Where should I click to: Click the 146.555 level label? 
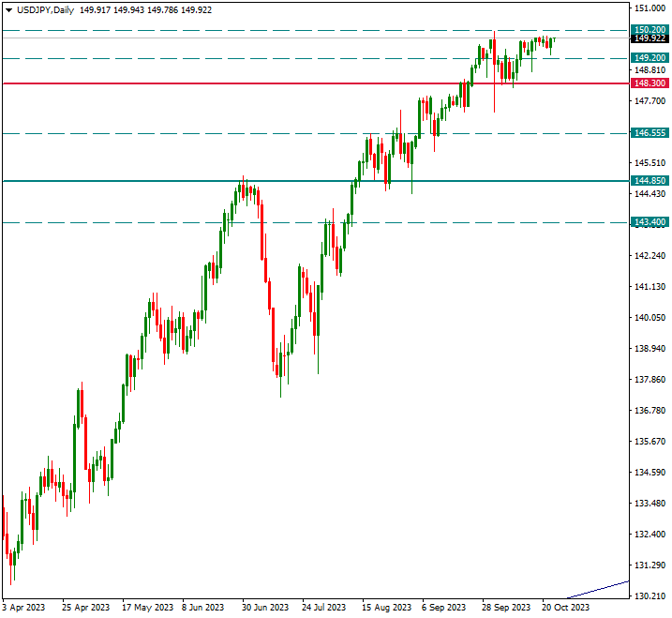coord(650,133)
